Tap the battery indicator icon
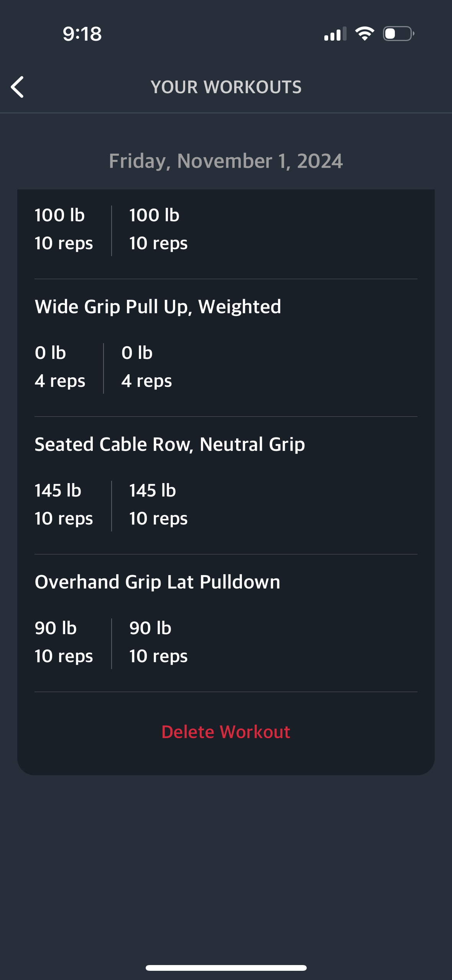This screenshot has height=980, width=452. pyautogui.click(x=398, y=34)
